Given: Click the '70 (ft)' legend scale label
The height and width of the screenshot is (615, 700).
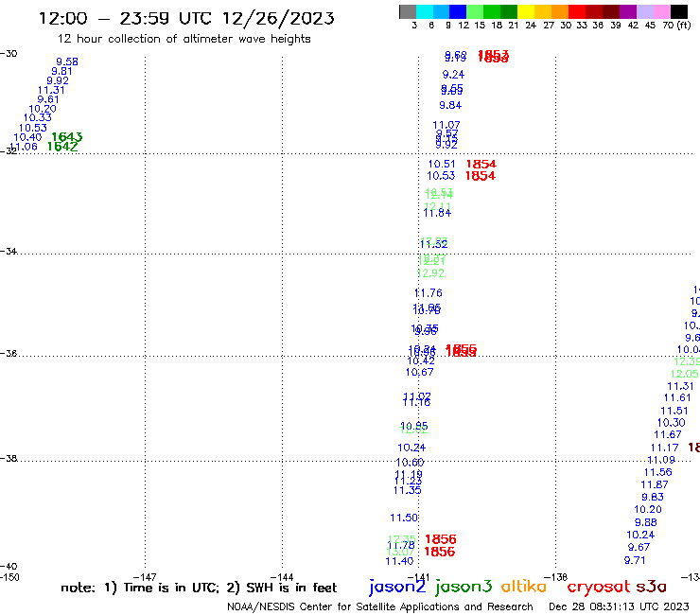Looking at the screenshot, I should click(676, 25).
